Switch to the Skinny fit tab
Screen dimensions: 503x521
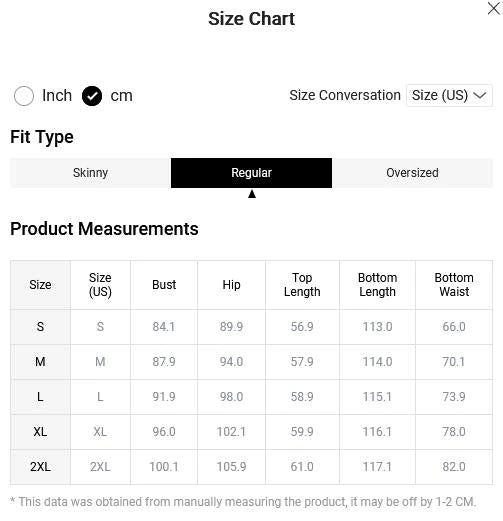[x=90, y=173]
